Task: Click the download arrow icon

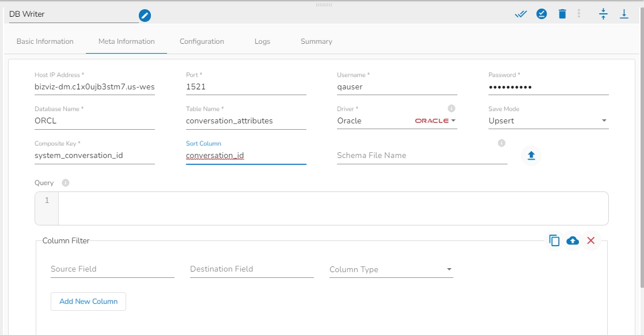Action: (624, 14)
